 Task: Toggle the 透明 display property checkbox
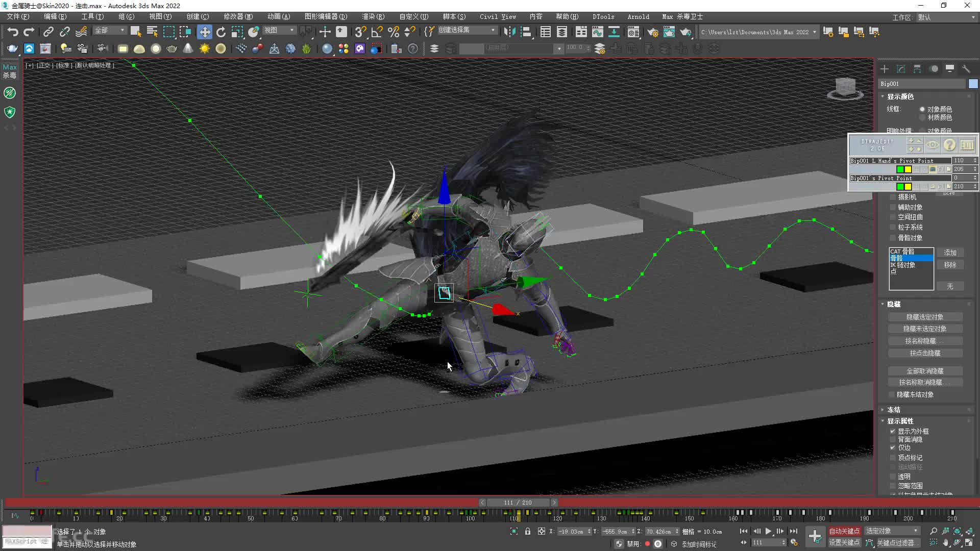pyautogui.click(x=893, y=477)
